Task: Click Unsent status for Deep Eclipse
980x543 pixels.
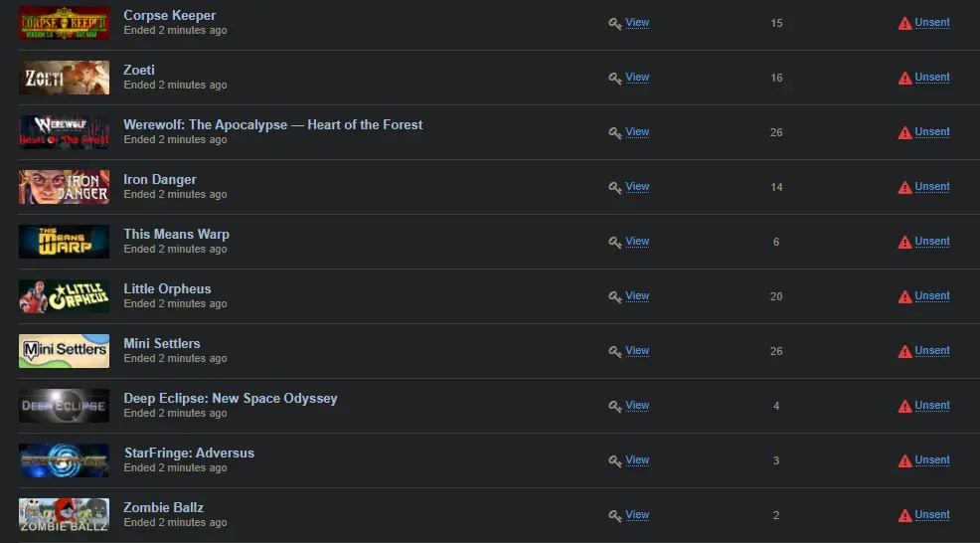Action: [932, 406]
